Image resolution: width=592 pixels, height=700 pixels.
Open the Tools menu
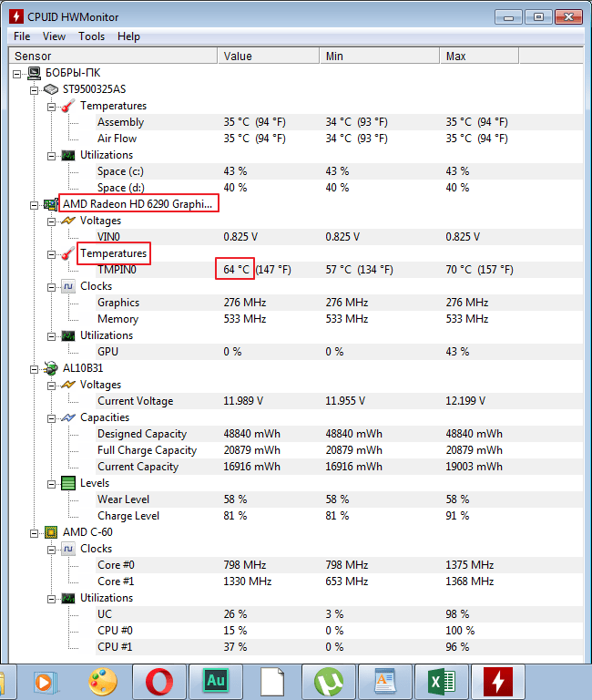click(x=91, y=36)
